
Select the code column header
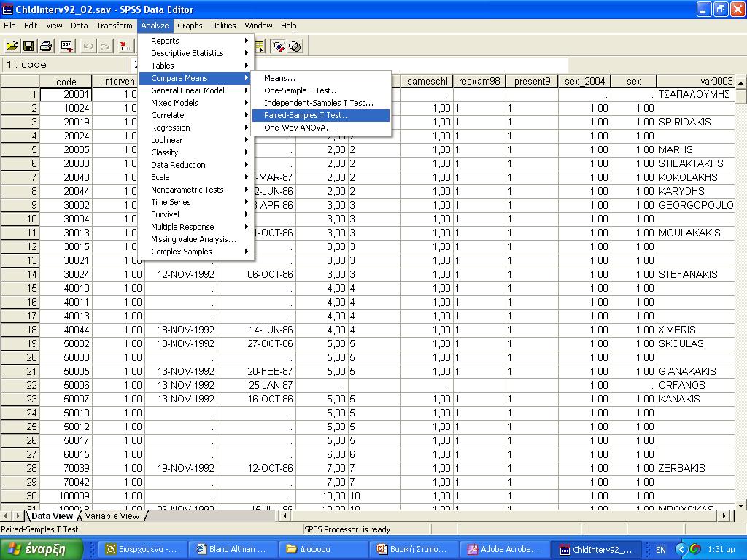point(65,82)
